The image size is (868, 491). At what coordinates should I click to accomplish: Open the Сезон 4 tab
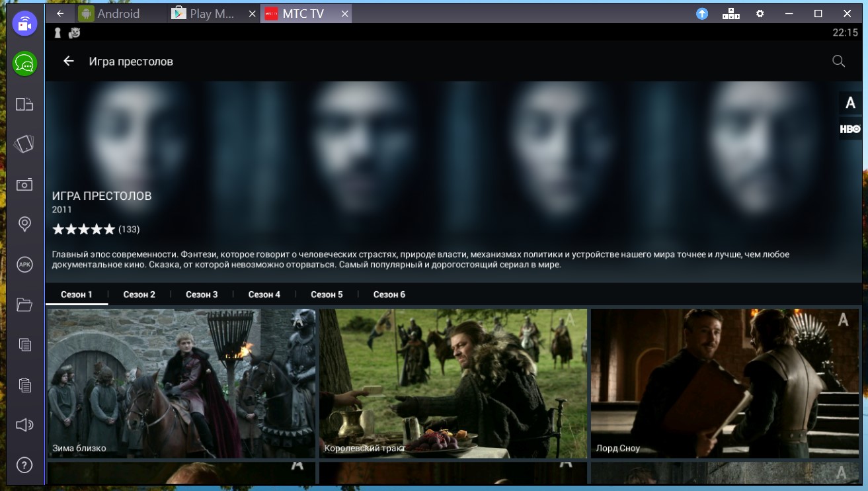264,294
